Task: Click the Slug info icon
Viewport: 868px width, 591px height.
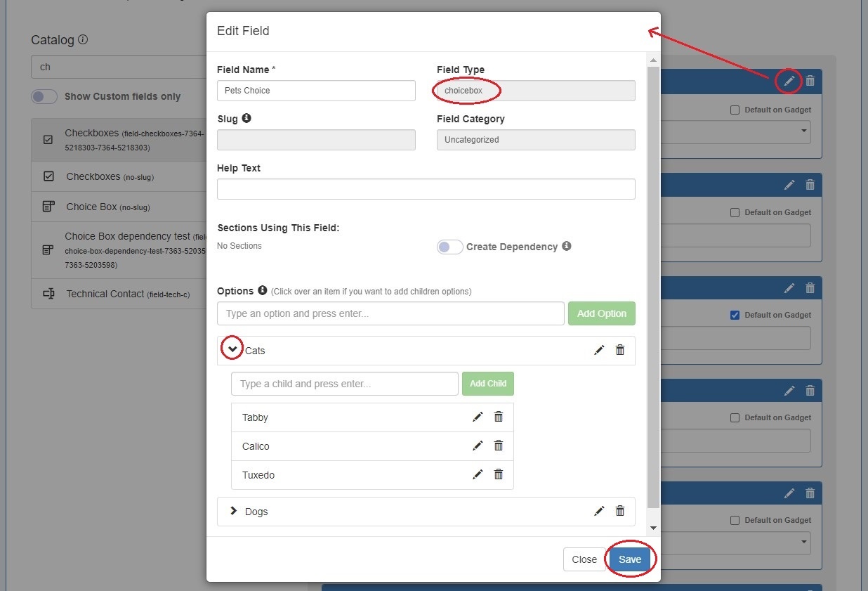Action: pos(246,118)
